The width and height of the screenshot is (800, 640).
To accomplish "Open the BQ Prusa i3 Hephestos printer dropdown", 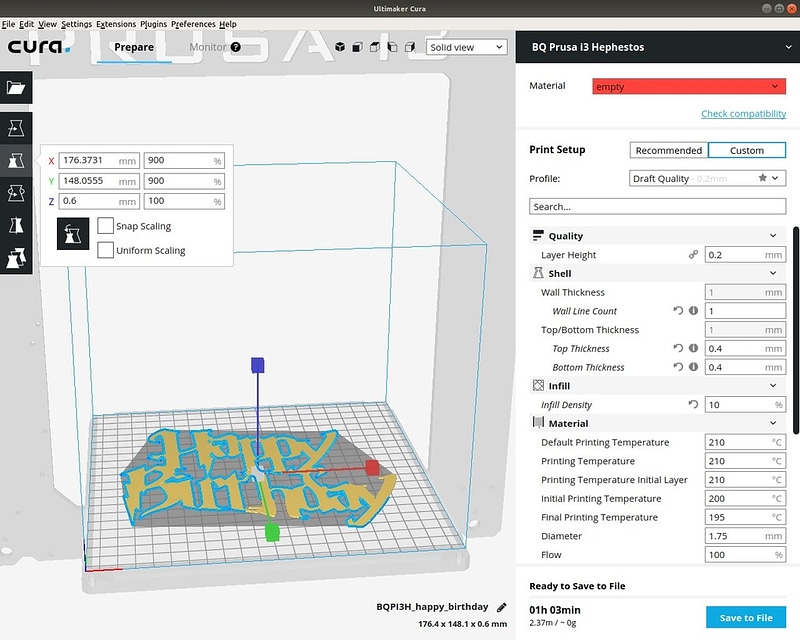I will tap(658, 47).
